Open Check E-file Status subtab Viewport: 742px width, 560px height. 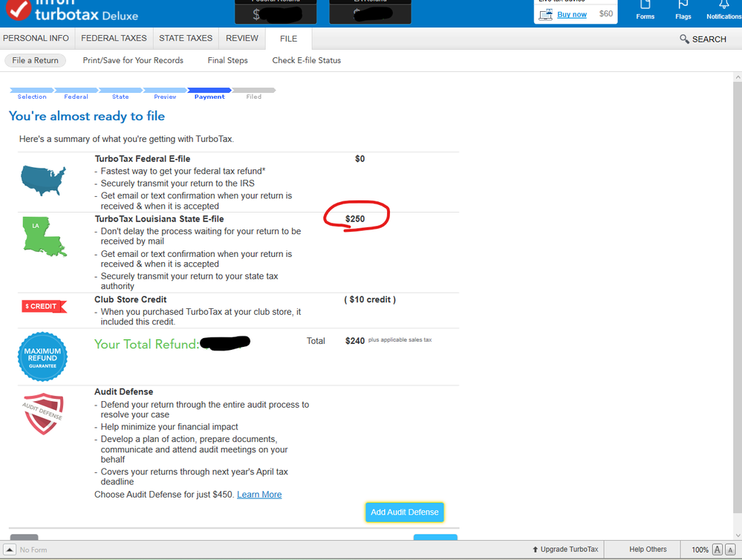[x=306, y=60]
